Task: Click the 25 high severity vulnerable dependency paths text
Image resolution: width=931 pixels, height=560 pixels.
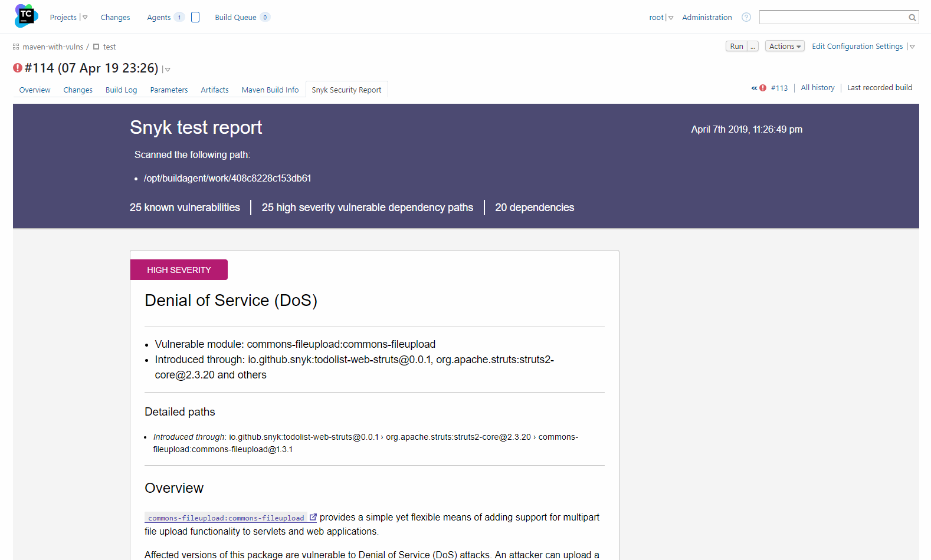Action: 368,207
